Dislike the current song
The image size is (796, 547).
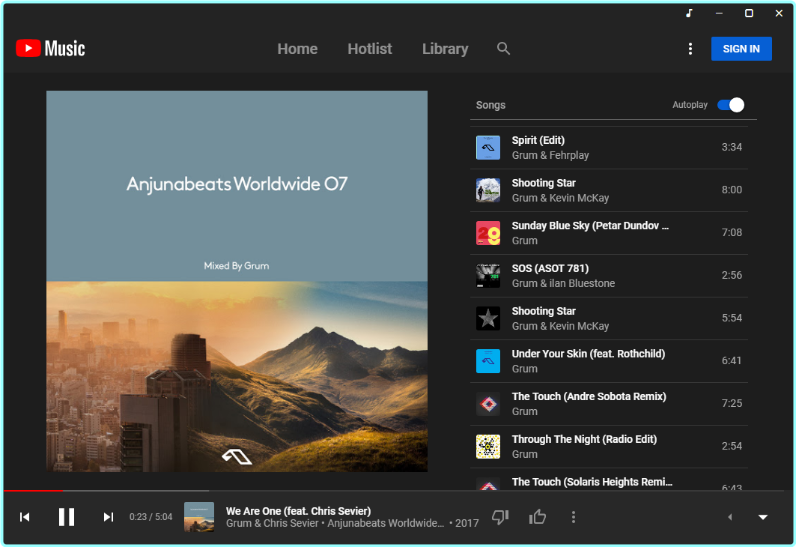500,517
